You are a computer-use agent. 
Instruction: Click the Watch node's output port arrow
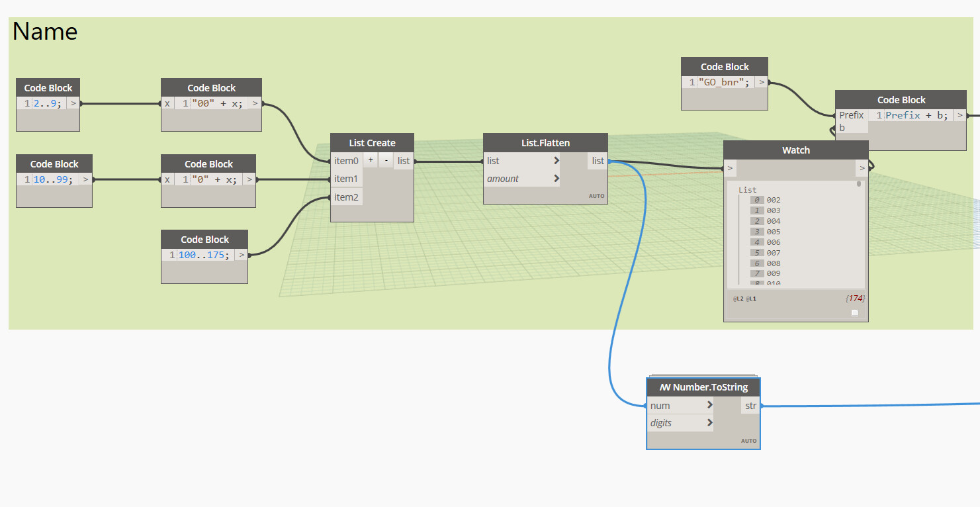[x=862, y=169]
